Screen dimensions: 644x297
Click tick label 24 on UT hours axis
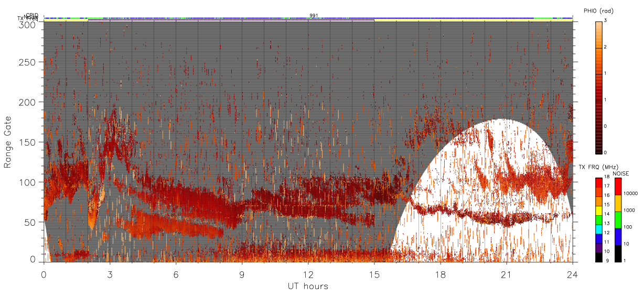[x=572, y=274]
